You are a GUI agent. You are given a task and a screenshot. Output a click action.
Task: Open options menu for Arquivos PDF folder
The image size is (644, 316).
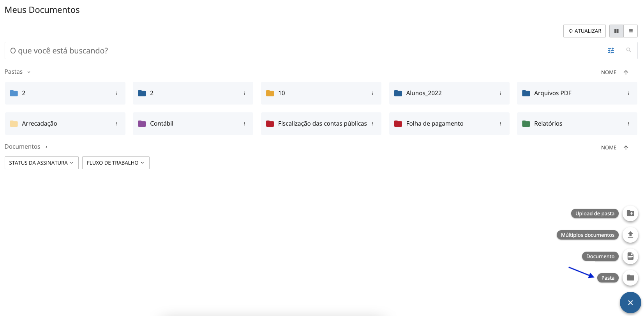628,93
